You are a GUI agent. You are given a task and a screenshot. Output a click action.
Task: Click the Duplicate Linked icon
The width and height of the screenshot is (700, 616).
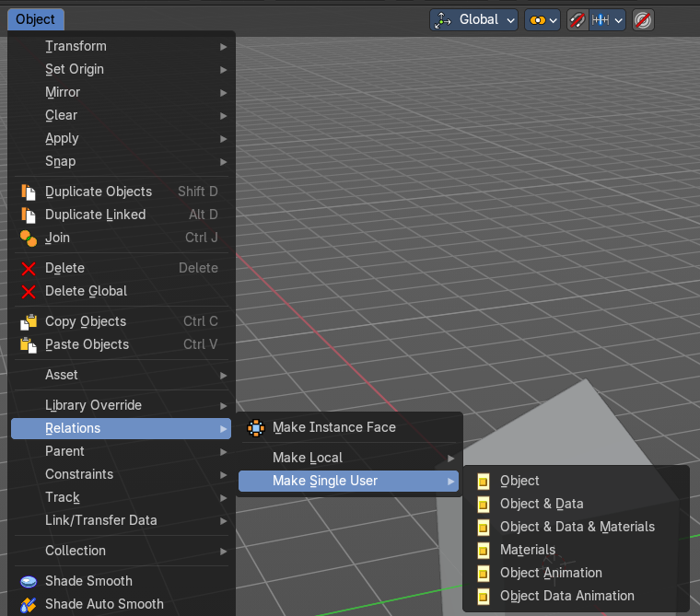29,215
